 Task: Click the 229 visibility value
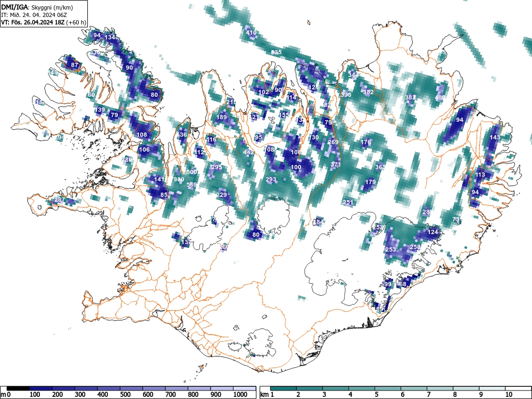pos(221,195)
